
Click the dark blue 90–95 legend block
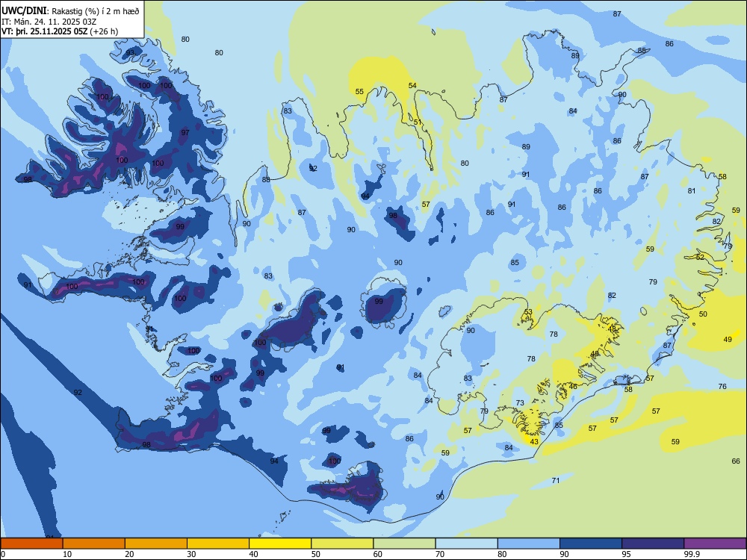[x=591, y=544]
